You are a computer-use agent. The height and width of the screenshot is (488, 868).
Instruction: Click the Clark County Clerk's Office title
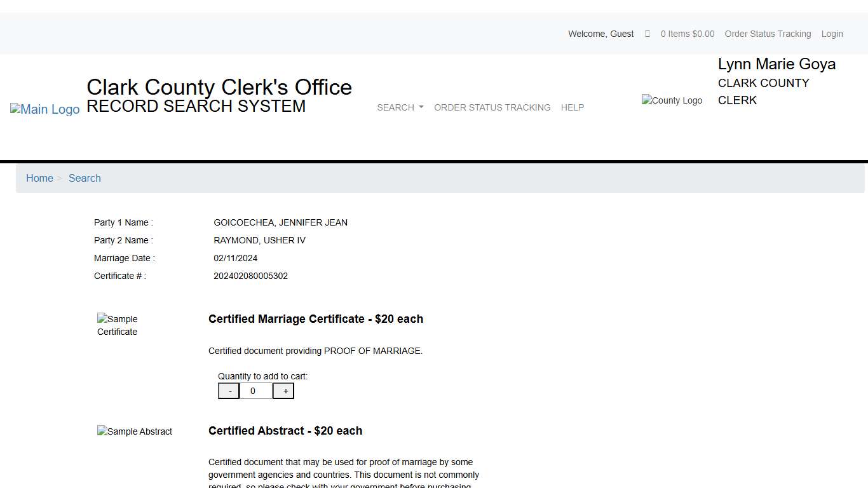(x=219, y=87)
